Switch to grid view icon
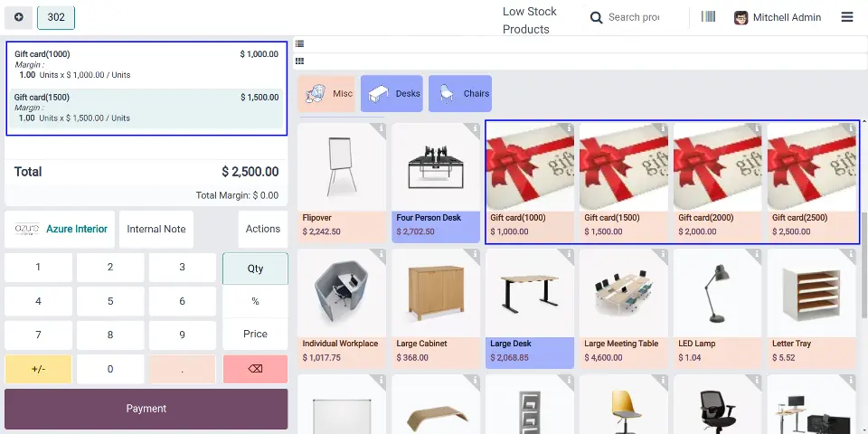This screenshot has width=868, height=434. pyautogui.click(x=299, y=61)
